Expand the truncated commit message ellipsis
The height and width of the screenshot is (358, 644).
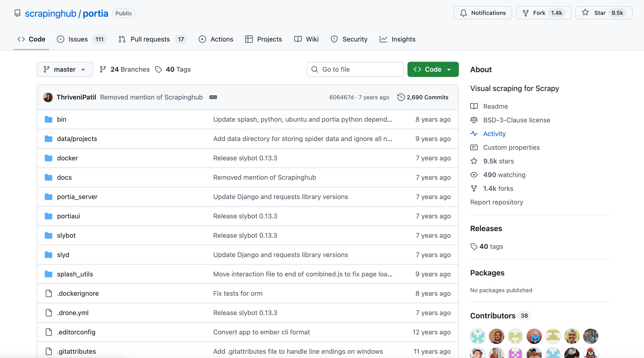pyautogui.click(x=213, y=97)
